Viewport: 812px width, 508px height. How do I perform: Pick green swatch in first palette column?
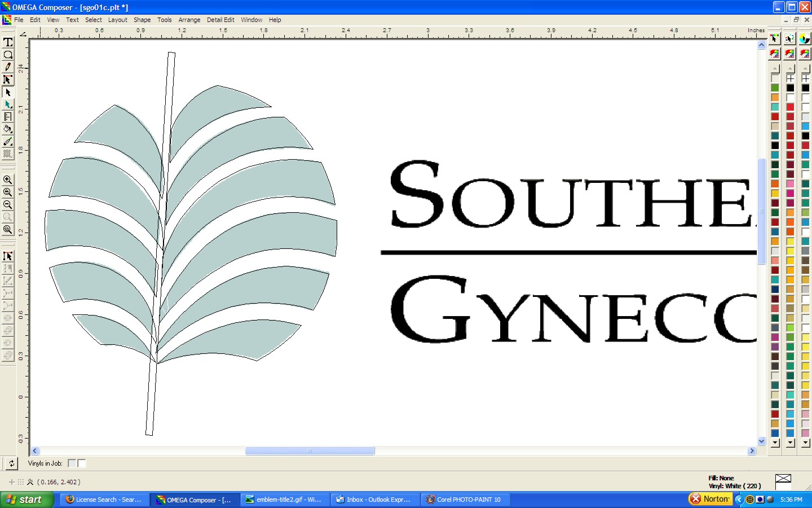[775, 88]
